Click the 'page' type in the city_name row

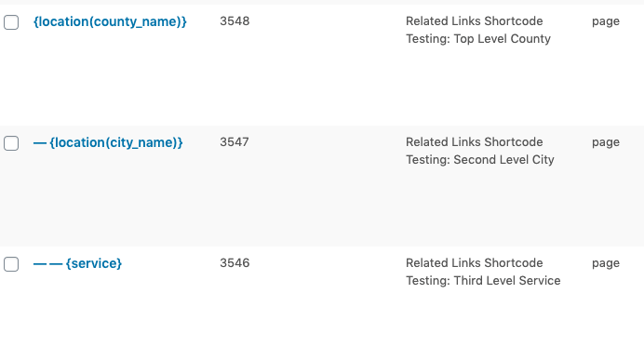606,143
